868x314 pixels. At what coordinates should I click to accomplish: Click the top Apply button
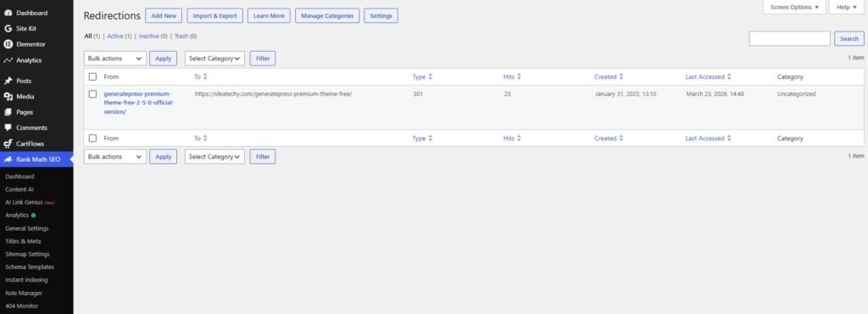164,59
